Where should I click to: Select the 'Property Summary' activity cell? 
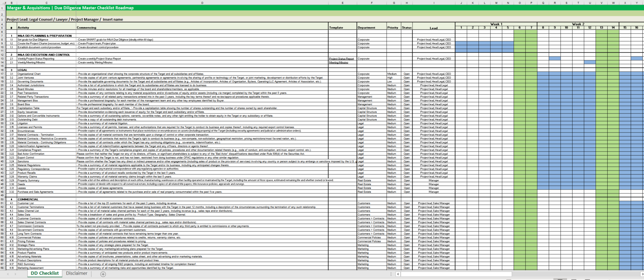46,180
